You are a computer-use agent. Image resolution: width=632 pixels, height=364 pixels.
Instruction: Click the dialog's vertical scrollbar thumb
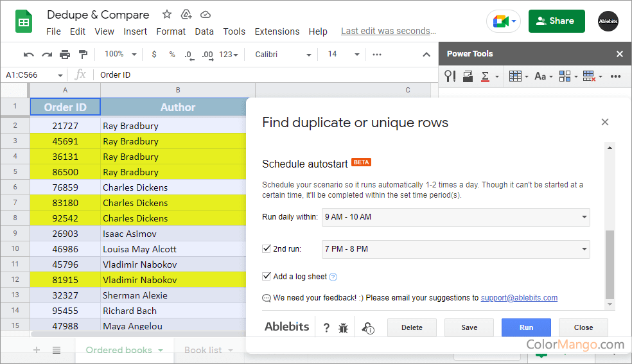tap(610, 263)
